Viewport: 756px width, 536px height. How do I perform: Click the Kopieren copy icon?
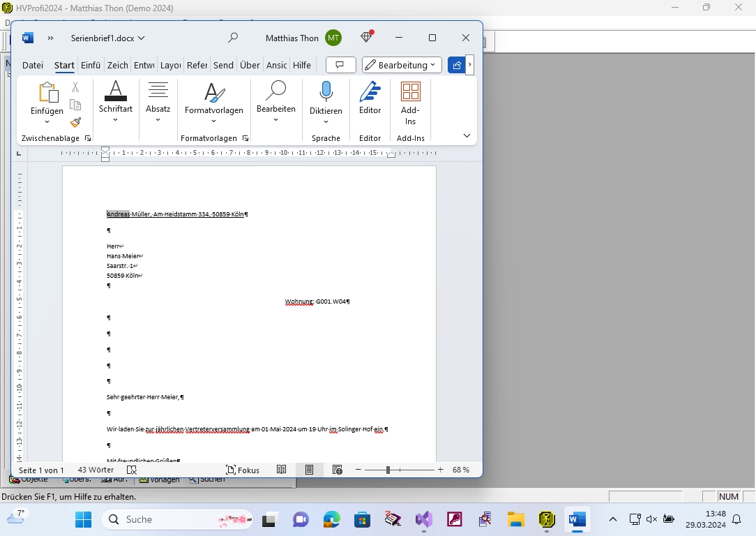tap(75, 105)
